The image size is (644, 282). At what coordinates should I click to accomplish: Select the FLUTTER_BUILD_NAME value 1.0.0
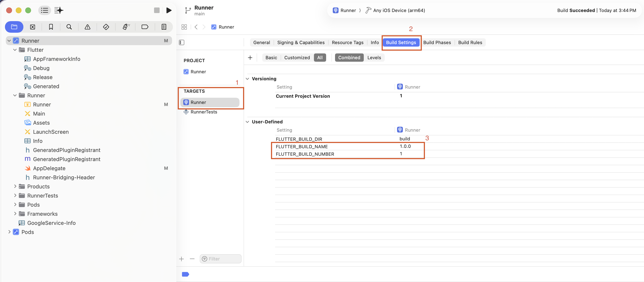tap(405, 146)
